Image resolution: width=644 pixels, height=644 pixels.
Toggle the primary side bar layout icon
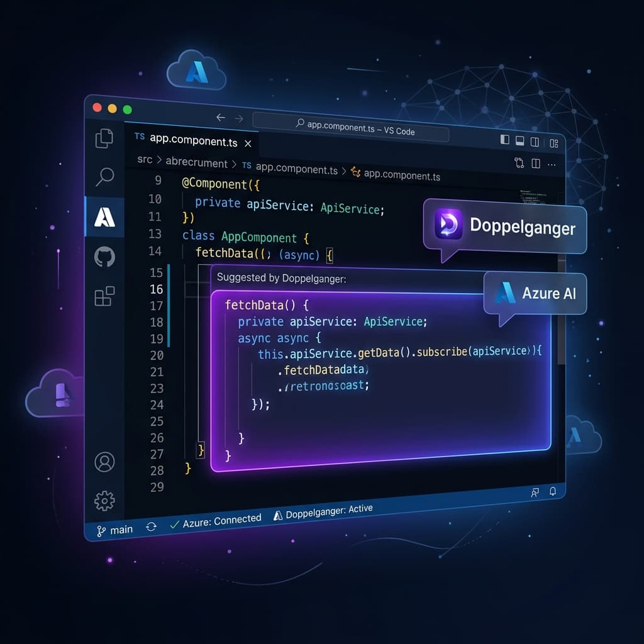click(x=505, y=140)
